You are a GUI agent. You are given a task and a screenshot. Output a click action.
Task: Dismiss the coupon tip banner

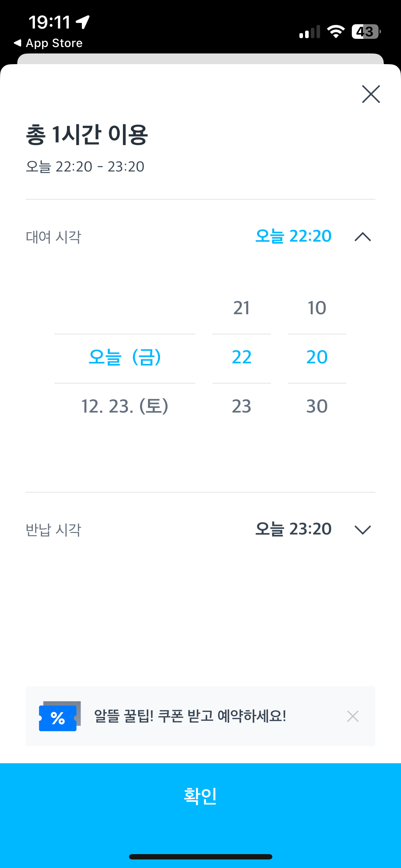pyautogui.click(x=353, y=716)
